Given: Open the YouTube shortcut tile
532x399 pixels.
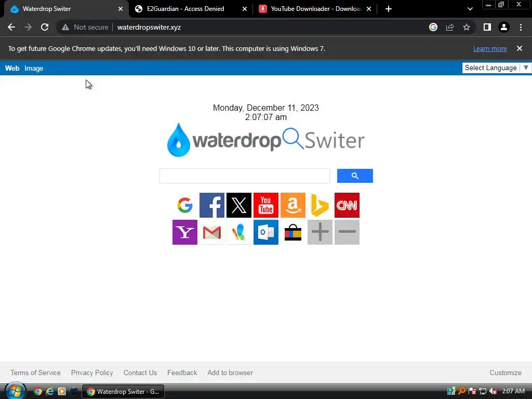Looking at the screenshot, I should pyautogui.click(x=266, y=205).
